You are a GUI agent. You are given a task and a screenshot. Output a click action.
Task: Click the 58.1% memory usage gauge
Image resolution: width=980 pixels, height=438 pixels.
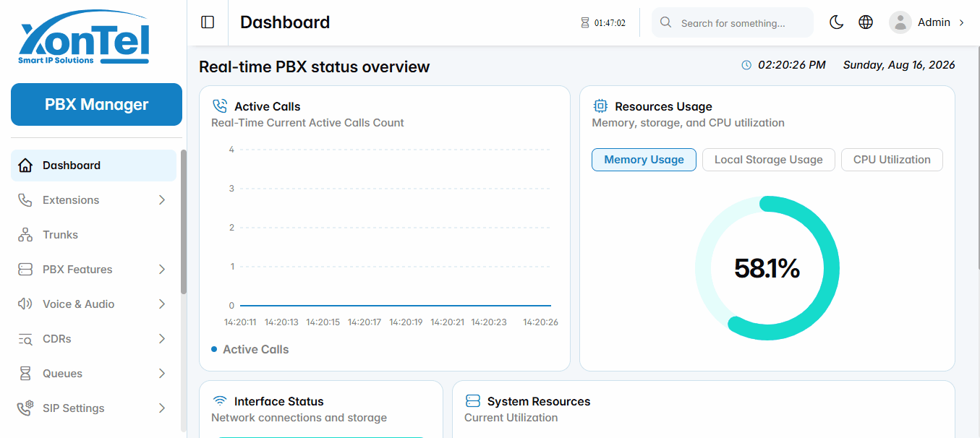click(767, 268)
